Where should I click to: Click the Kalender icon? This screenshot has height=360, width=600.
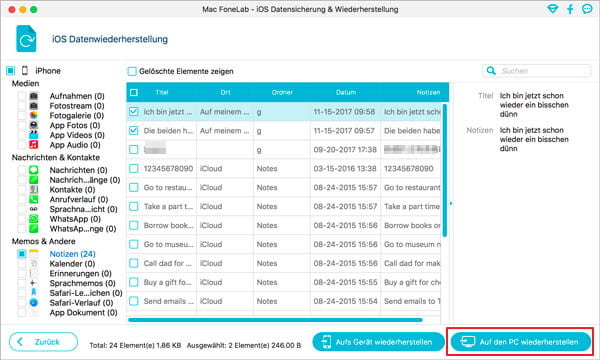point(34,264)
